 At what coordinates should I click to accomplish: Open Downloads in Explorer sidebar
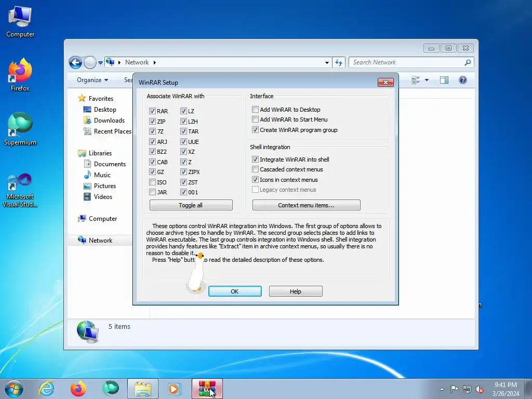tap(109, 120)
